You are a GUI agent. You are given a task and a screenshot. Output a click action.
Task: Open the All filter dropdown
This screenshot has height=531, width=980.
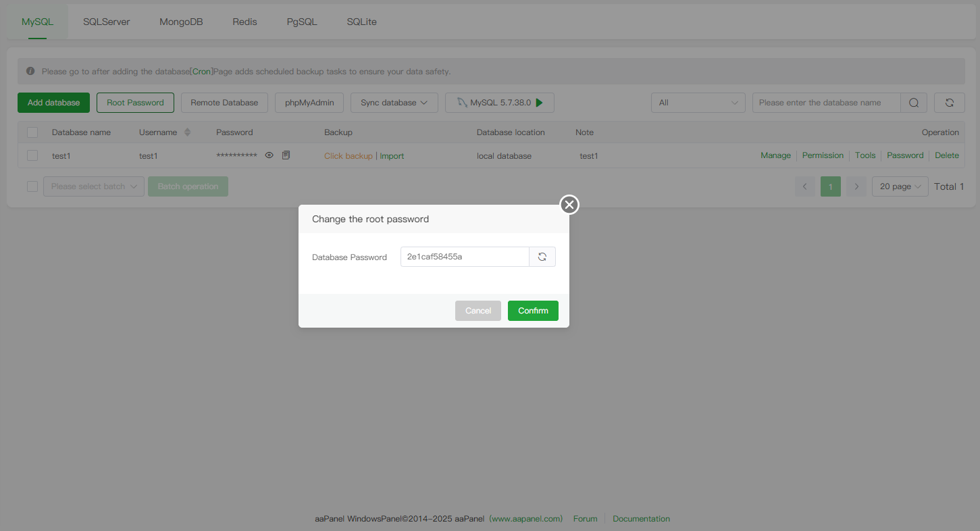(698, 103)
